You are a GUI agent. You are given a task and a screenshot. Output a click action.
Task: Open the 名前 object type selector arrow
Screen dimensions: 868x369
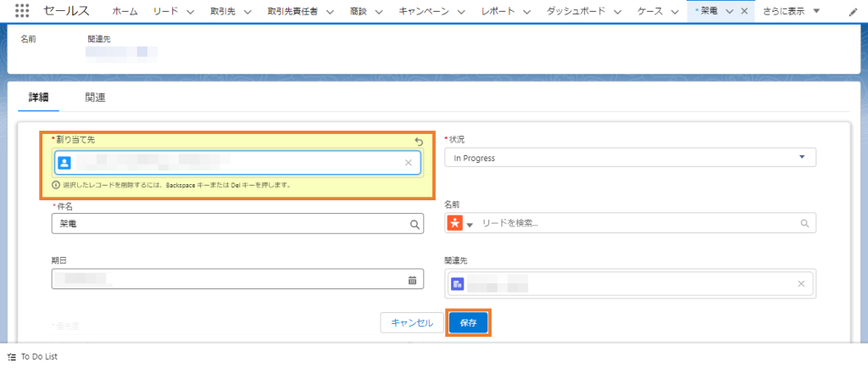point(470,225)
